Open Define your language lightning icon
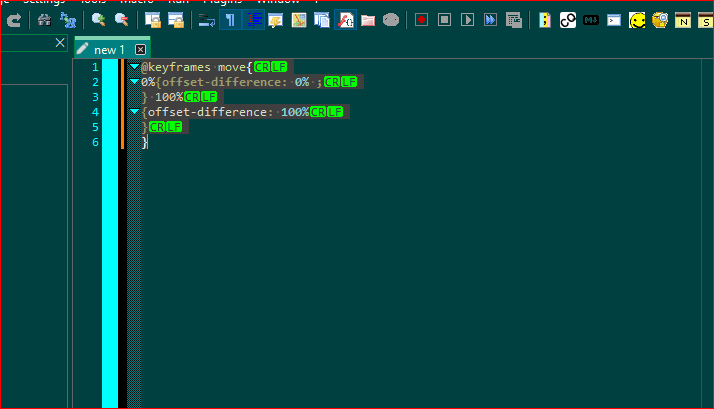This screenshot has height=409, width=714. point(275,20)
